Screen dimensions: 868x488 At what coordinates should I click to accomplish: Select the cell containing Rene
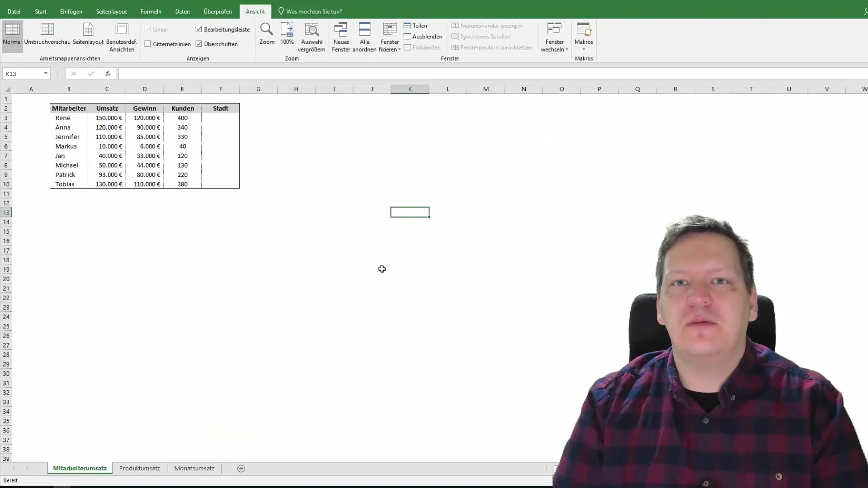click(x=69, y=118)
